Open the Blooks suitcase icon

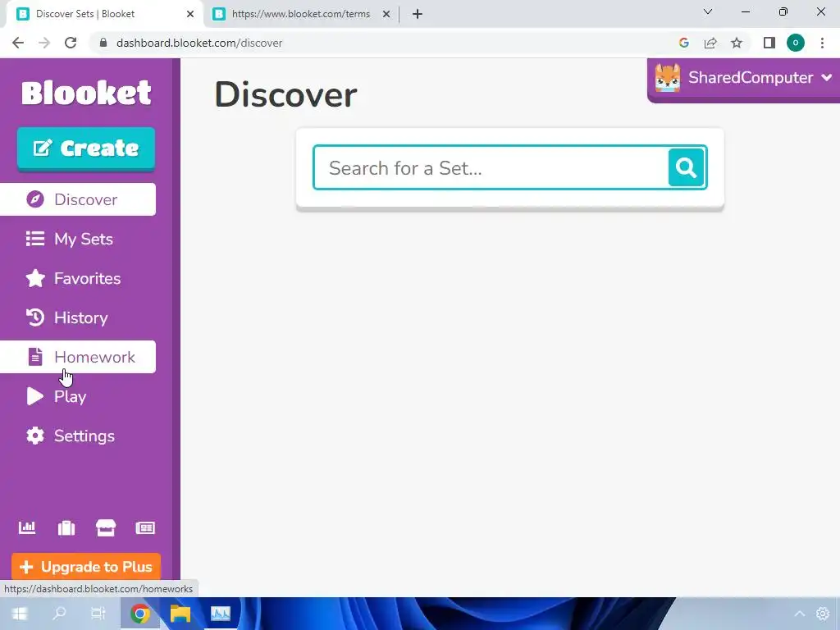[66, 527]
